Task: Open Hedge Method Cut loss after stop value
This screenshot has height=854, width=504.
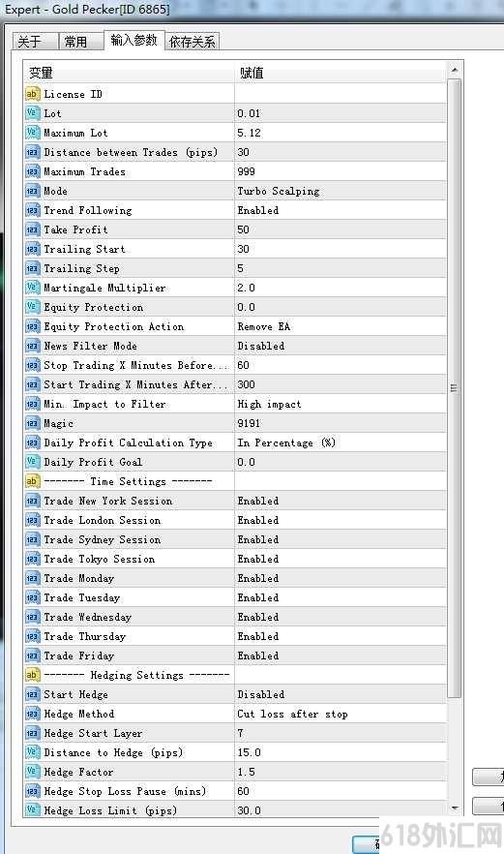Action: pos(292,714)
